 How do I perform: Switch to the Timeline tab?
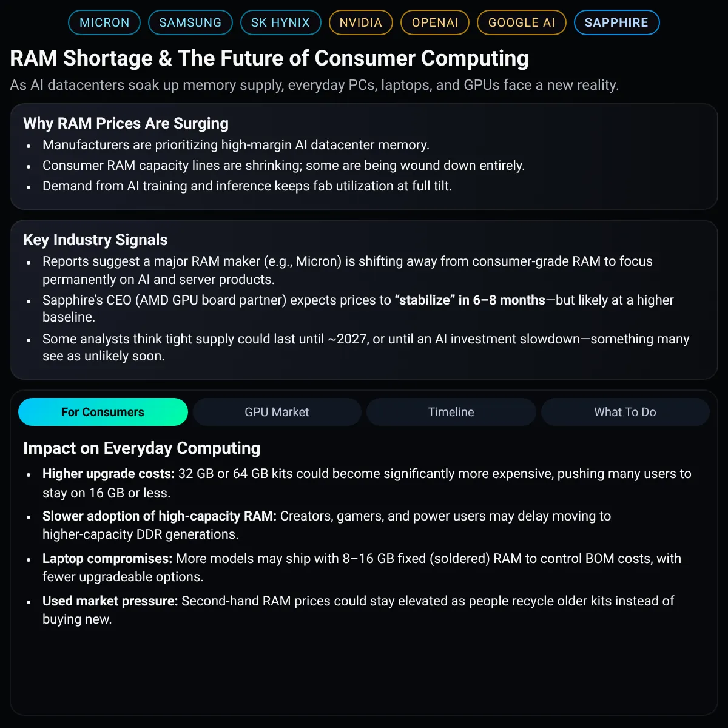451,412
